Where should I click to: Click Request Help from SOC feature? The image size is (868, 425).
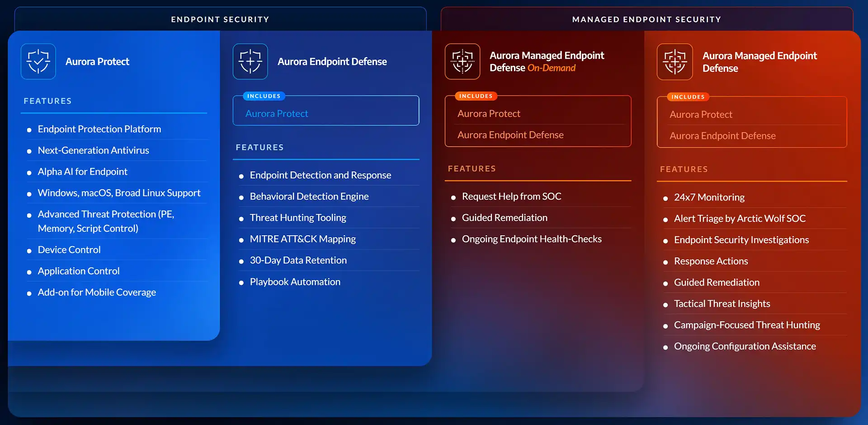click(511, 196)
